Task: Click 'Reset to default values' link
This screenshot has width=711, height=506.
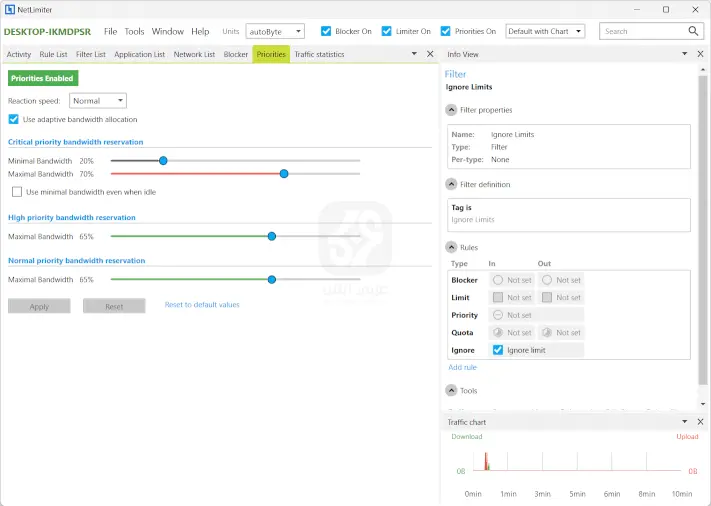Action: point(202,305)
